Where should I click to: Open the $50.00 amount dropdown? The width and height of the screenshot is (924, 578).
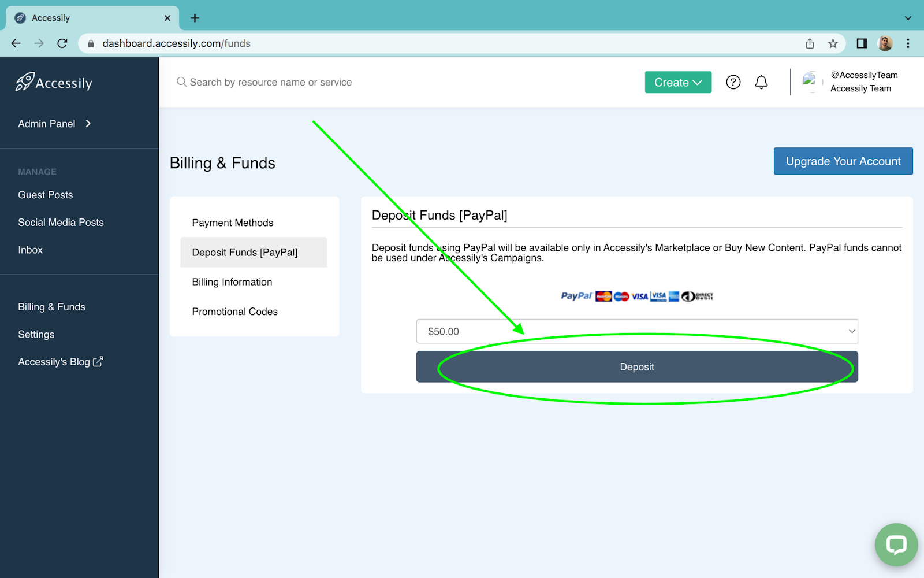637,331
